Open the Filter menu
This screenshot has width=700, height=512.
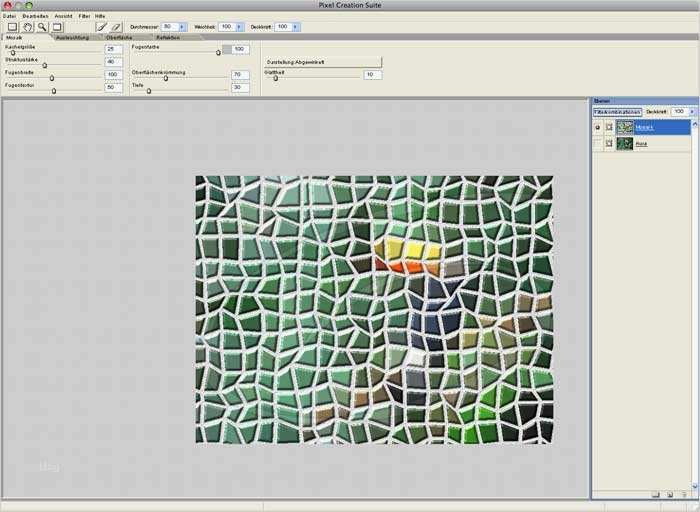click(x=84, y=16)
